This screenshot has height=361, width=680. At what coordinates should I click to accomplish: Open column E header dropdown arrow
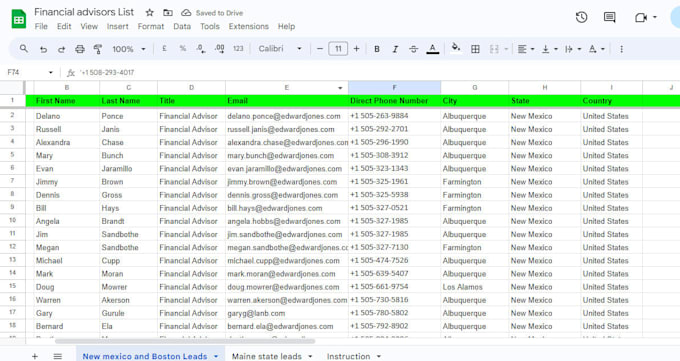point(340,88)
